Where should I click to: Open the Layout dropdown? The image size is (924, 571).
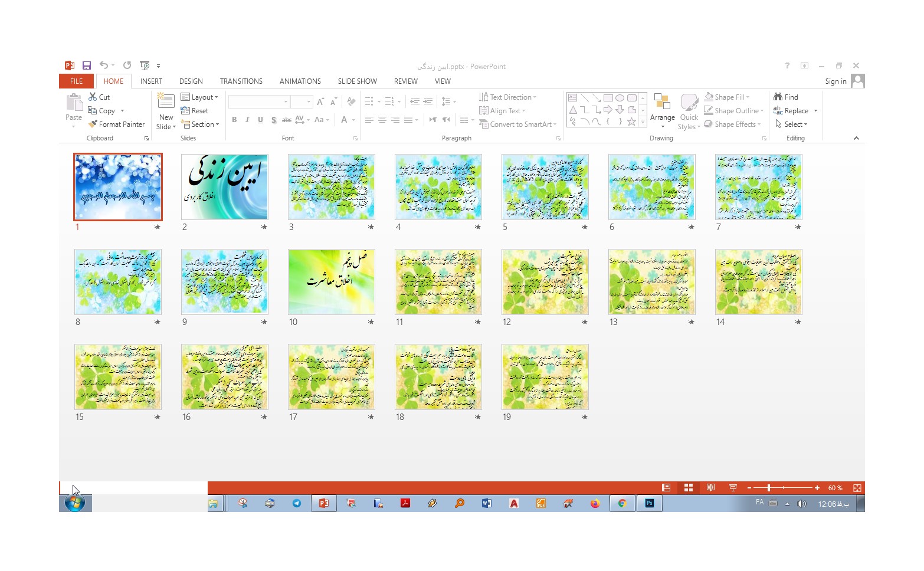199,97
